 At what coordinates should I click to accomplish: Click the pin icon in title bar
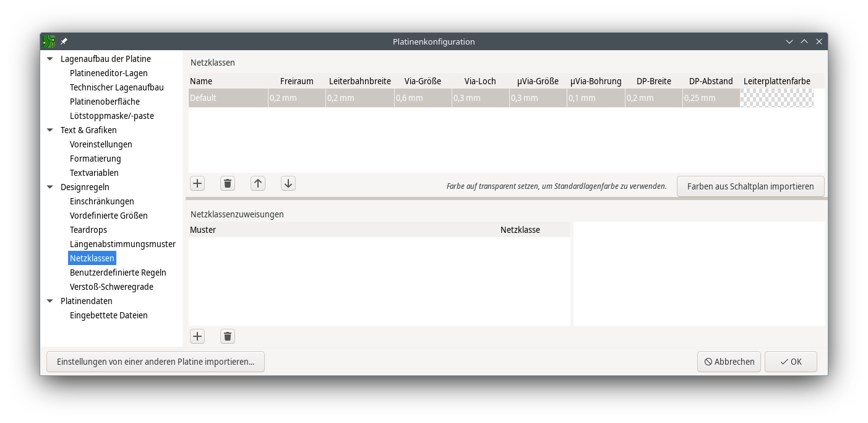tap(64, 41)
